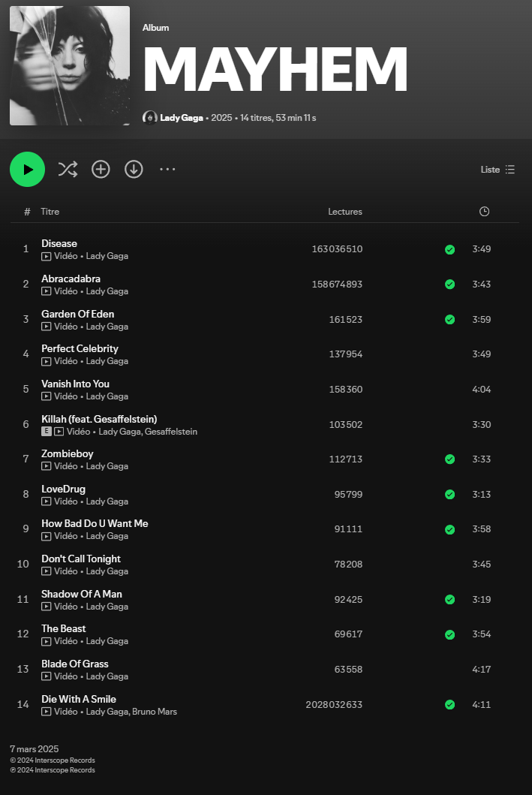This screenshot has width=532, height=795.
Task: Select Blade Of Grass track title
Action: (75, 664)
